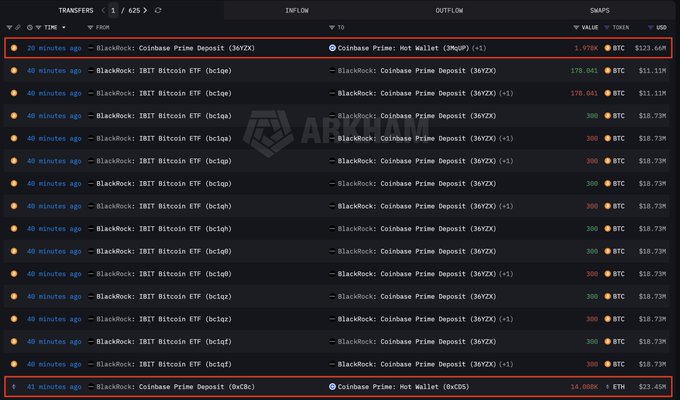Open Coinbase Prime: Hot Wallet (0xCD5)
The height and width of the screenshot is (400, 680).
(x=403, y=387)
